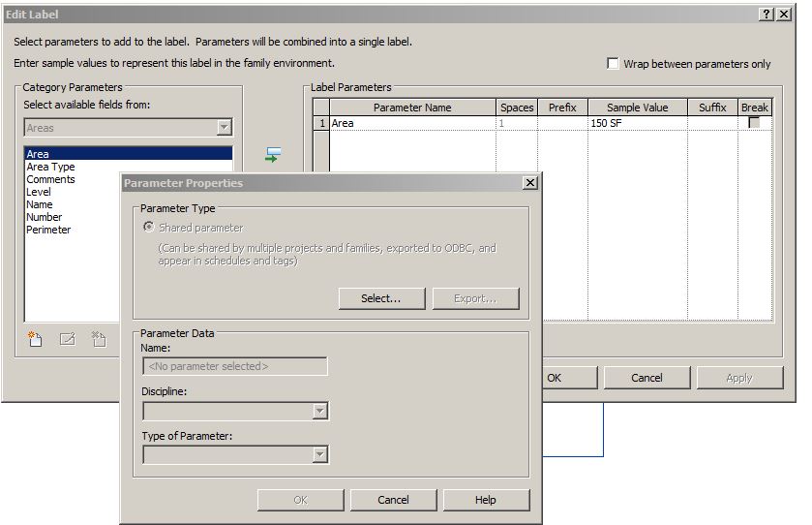Click the Spaces cell showing 1
Viewport: 812px width, 525px height.
click(517, 123)
